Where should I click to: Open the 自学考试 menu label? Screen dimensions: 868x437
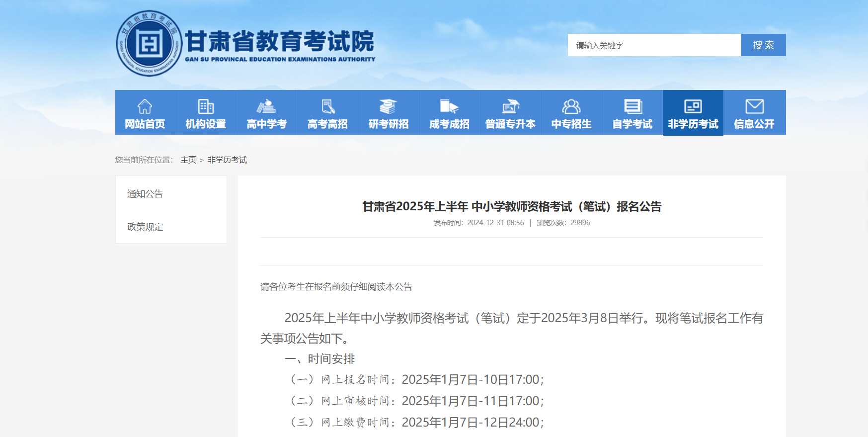632,124
